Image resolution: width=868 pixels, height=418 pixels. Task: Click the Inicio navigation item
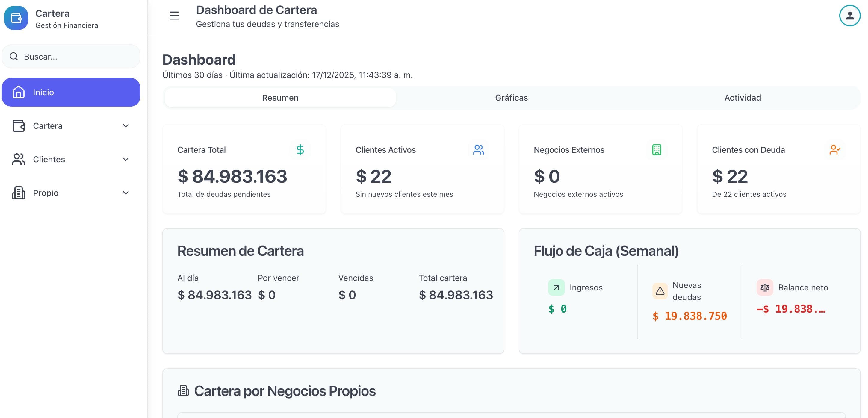(x=71, y=92)
